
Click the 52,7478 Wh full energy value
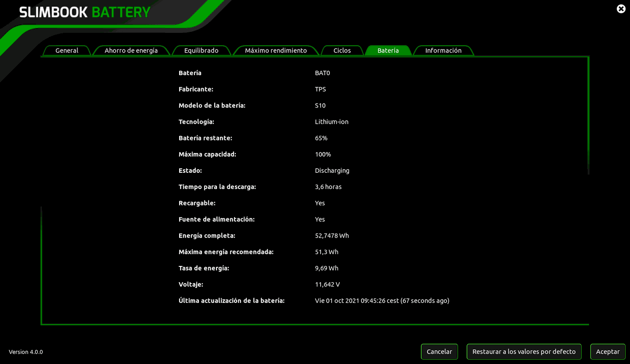coord(332,235)
